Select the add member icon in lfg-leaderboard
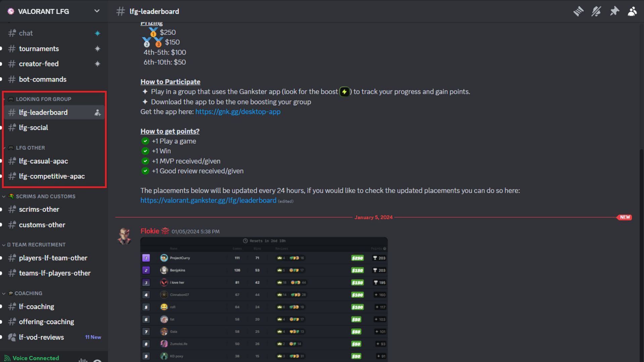 click(97, 113)
